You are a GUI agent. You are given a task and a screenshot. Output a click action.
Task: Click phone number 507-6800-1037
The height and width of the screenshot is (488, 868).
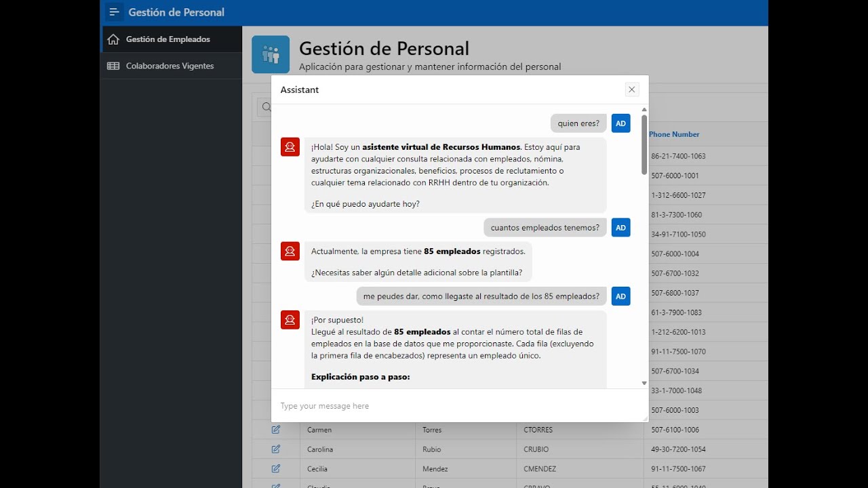click(675, 293)
